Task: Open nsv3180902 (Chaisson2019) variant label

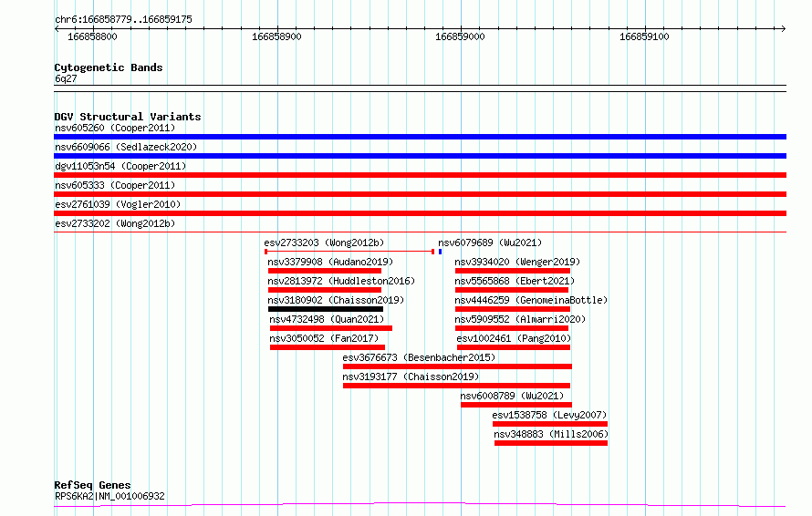Action: click(x=336, y=300)
